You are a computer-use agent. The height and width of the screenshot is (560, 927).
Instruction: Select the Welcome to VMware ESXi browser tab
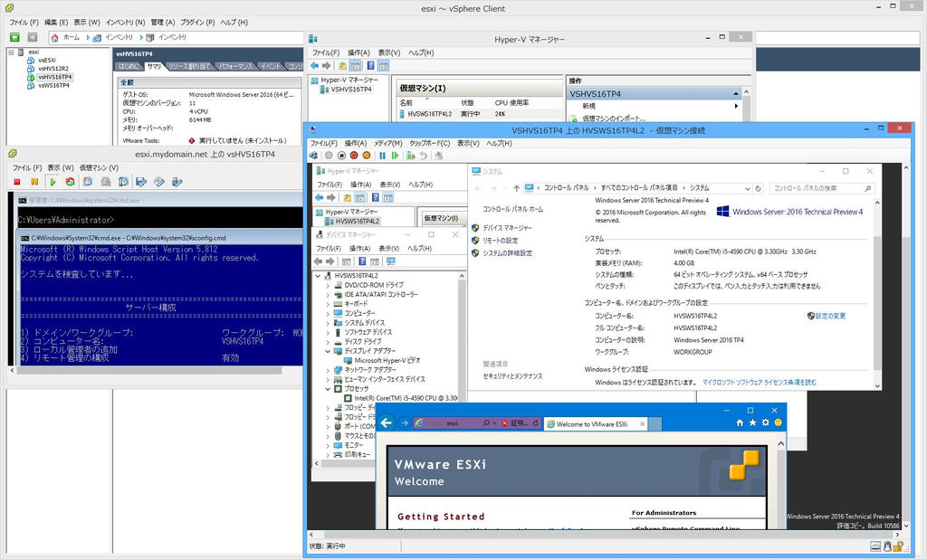(x=596, y=423)
